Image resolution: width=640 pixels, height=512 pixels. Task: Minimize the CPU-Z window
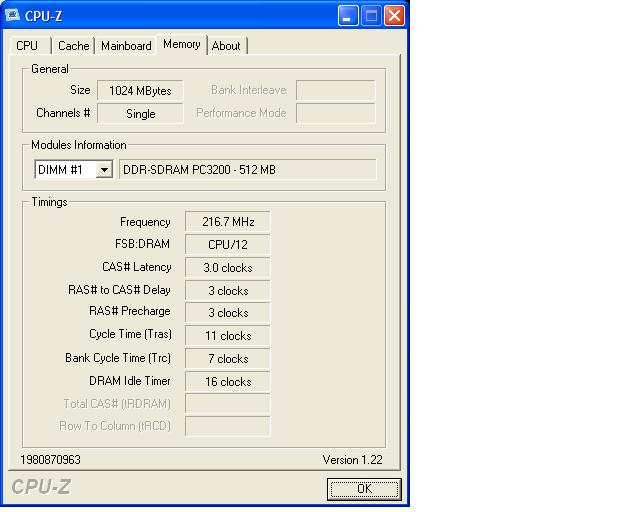(348, 16)
